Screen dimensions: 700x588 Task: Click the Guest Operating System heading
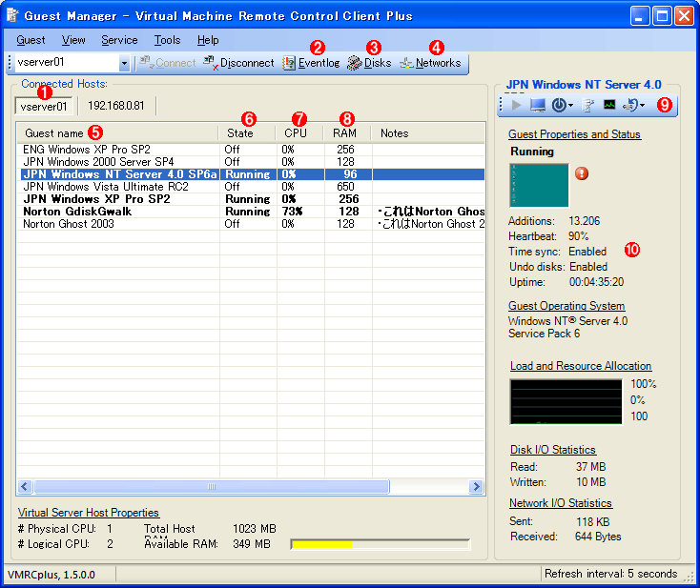click(566, 306)
